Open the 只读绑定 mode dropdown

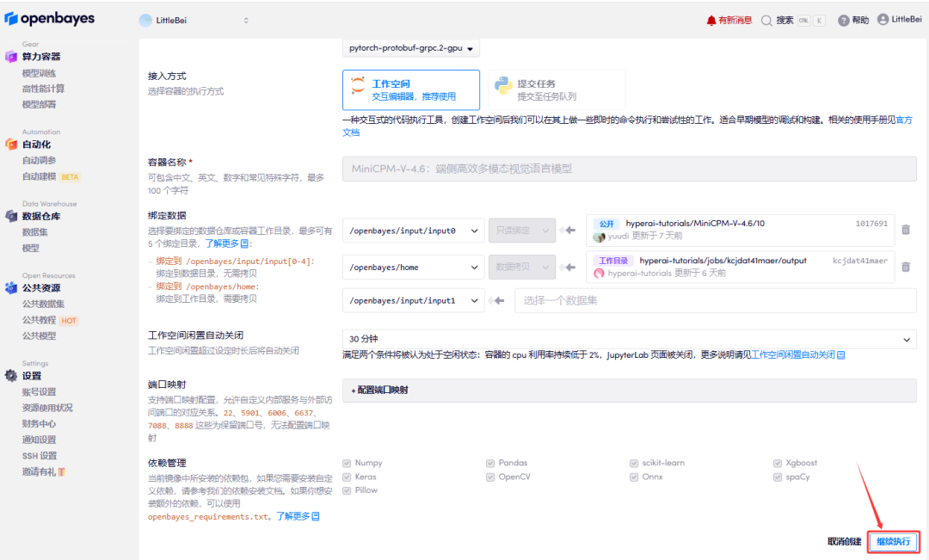click(x=522, y=231)
